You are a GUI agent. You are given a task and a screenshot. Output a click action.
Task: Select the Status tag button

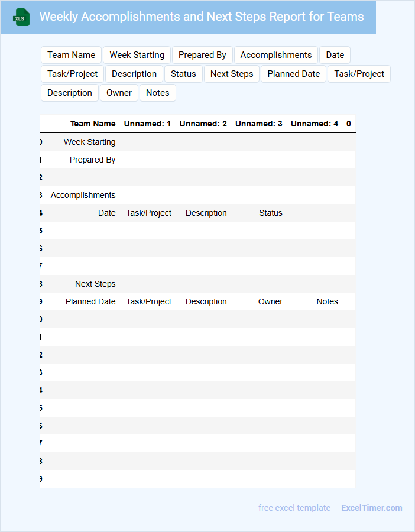point(183,74)
